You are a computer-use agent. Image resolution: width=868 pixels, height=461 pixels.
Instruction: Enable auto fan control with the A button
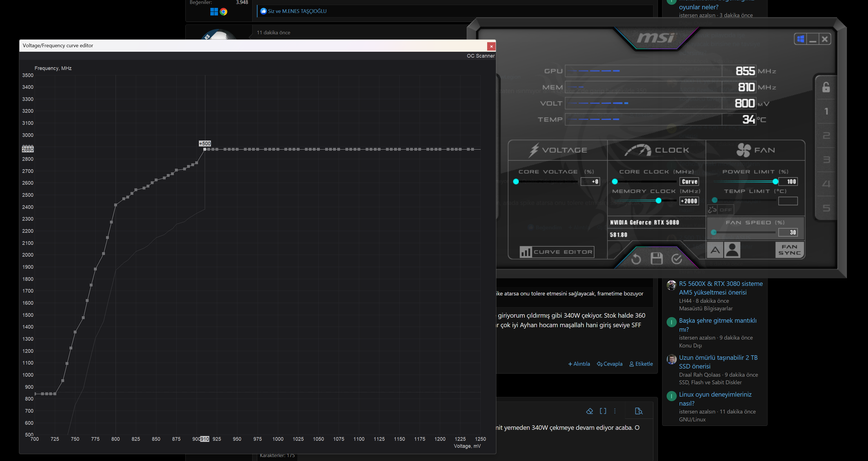[715, 250]
